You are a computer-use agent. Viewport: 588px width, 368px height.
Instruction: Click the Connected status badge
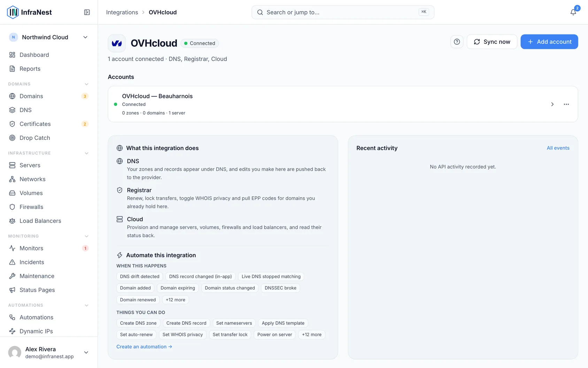click(x=200, y=43)
